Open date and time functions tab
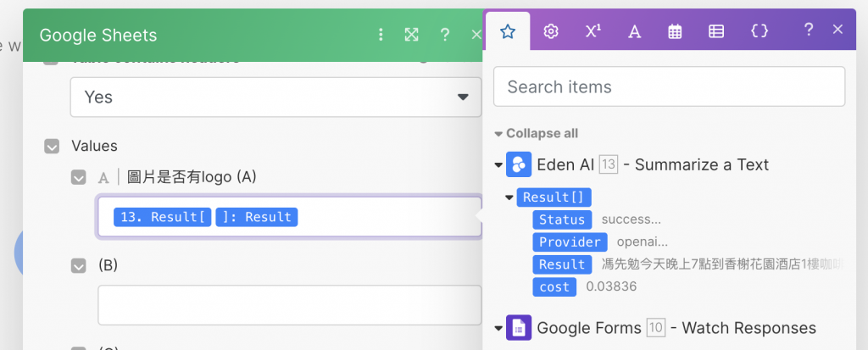 [x=675, y=31]
